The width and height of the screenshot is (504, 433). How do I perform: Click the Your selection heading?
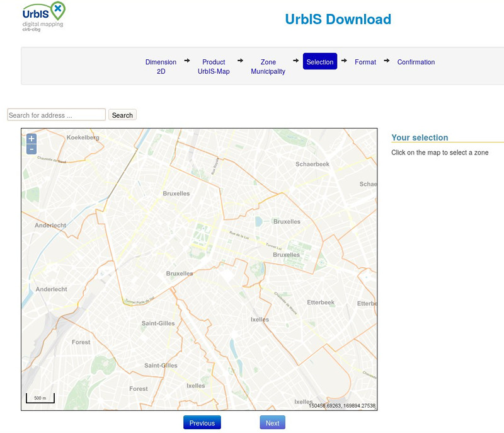click(420, 137)
